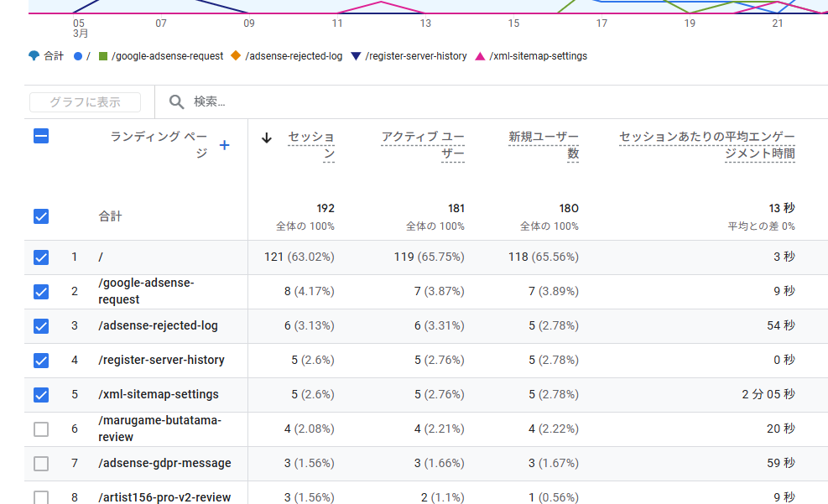
Task: Uncheck the 合計 totals row checkbox
Action: (41, 216)
